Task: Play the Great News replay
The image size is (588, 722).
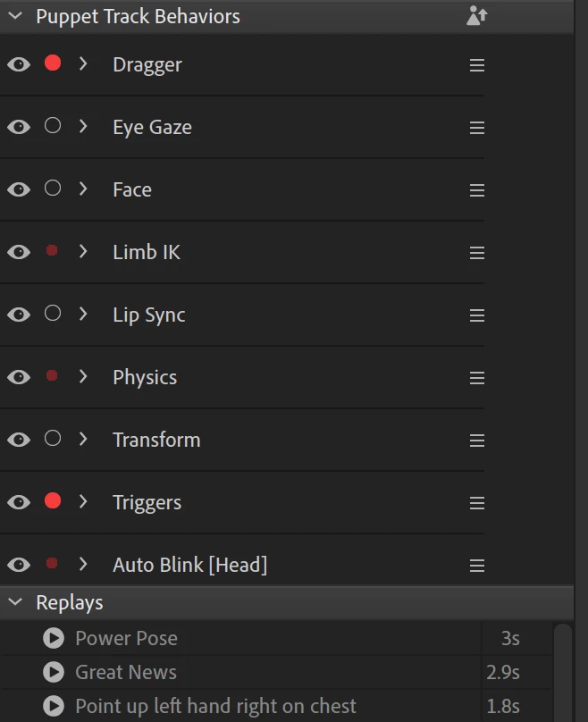Action: [x=54, y=672]
